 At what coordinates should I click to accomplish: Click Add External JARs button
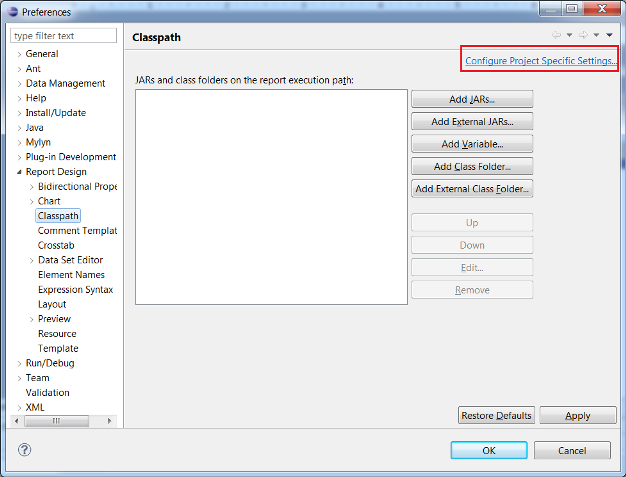pyautogui.click(x=472, y=121)
